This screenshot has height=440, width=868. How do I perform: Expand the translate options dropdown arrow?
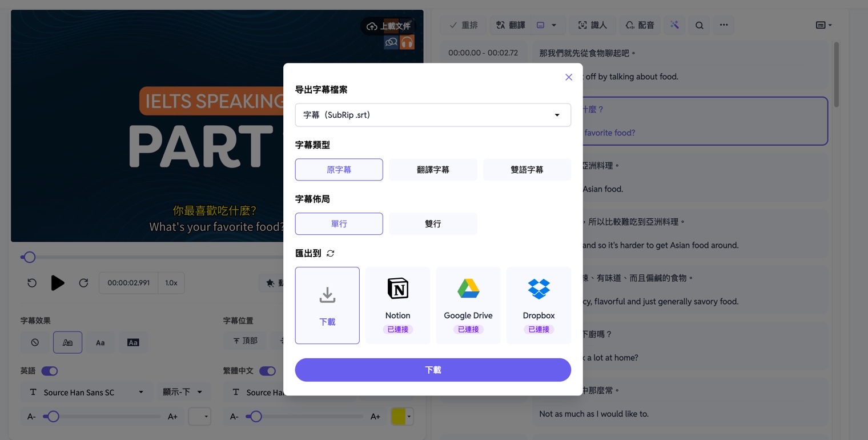554,25
